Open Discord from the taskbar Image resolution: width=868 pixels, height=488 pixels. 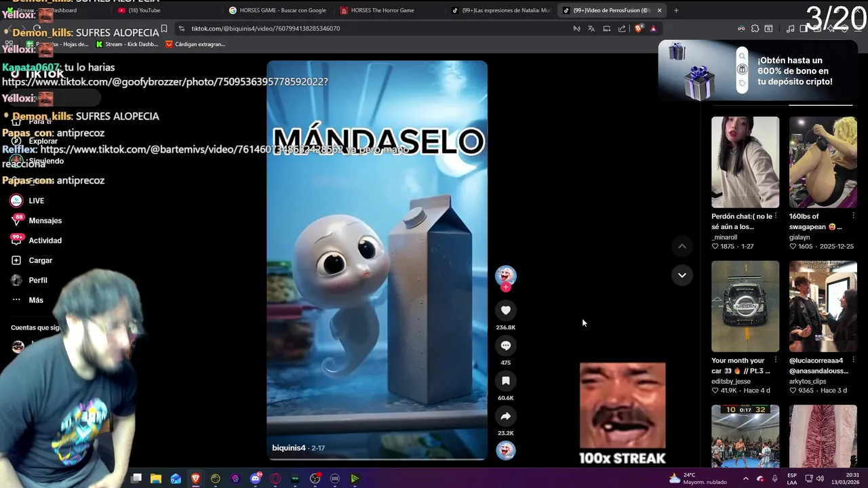(256, 479)
